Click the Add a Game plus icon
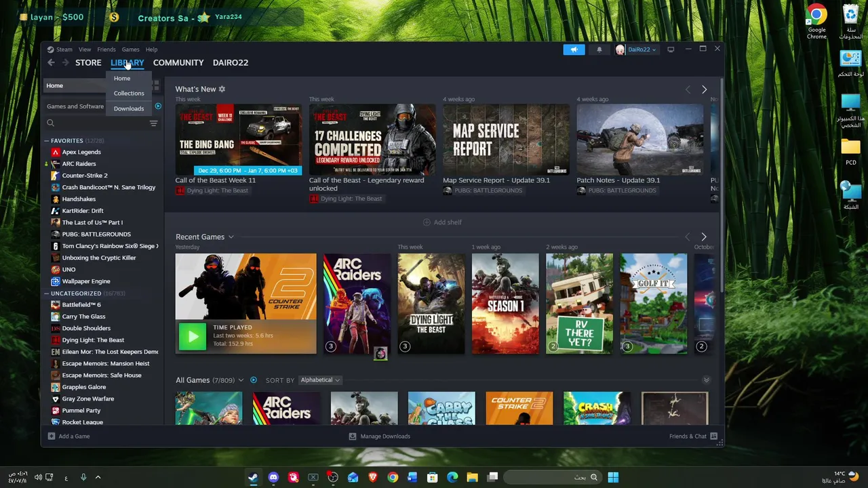Image resolution: width=868 pixels, height=488 pixels. point(52,436)
